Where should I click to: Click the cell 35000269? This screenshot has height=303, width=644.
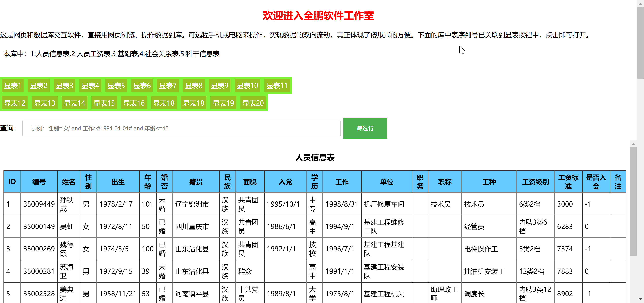tap(39, 249)
